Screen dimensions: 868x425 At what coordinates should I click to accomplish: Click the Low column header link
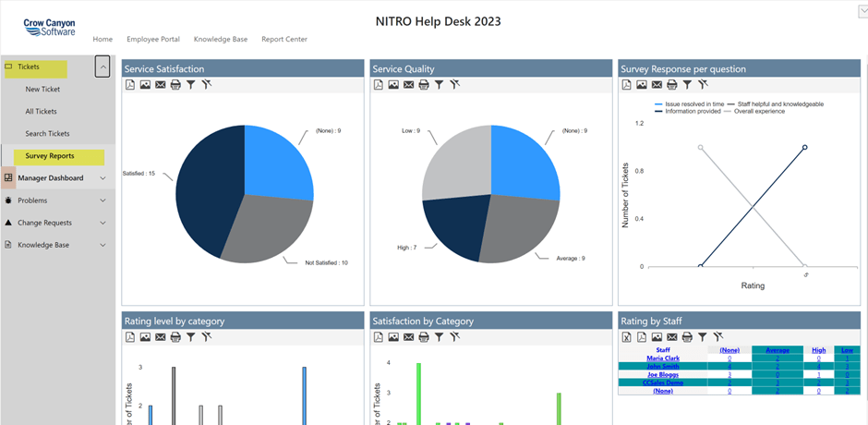(x=848, y=350)
